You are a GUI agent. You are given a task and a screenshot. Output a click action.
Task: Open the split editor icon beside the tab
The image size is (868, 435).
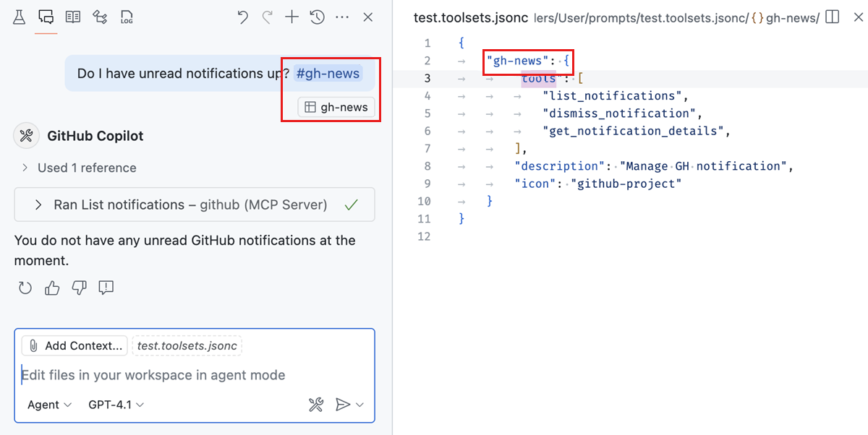832,17
